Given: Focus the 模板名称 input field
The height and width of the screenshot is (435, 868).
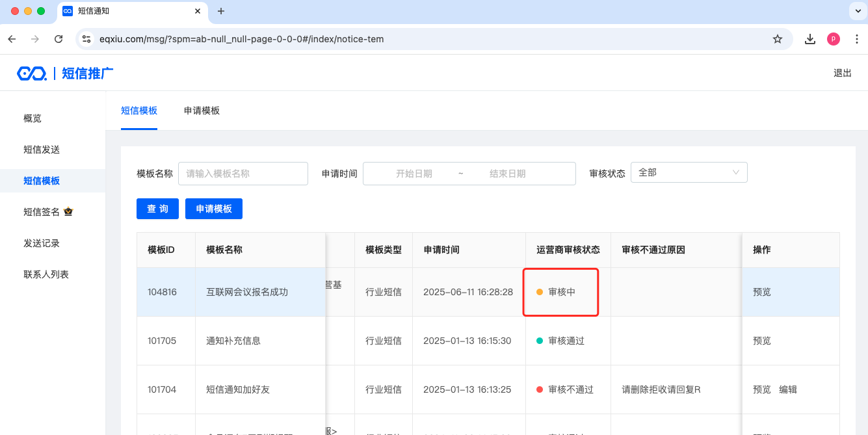Looking at the screenshot, I should click(x=243, y=174).
